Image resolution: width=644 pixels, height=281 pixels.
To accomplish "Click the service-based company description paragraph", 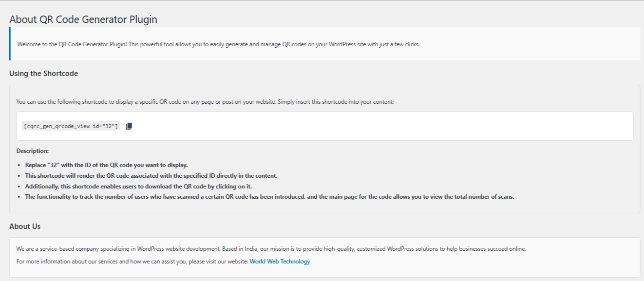I will click(271, 249).
